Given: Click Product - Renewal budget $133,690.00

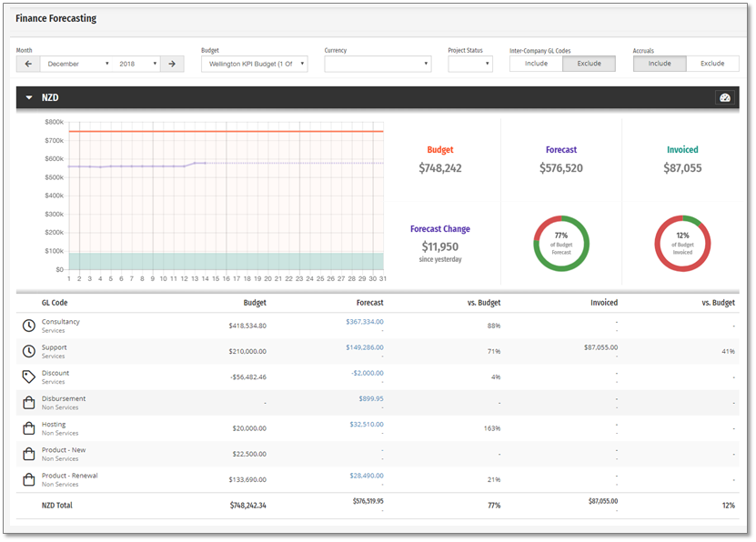Looking at the screenshot, I should click(x=247, y=479).
